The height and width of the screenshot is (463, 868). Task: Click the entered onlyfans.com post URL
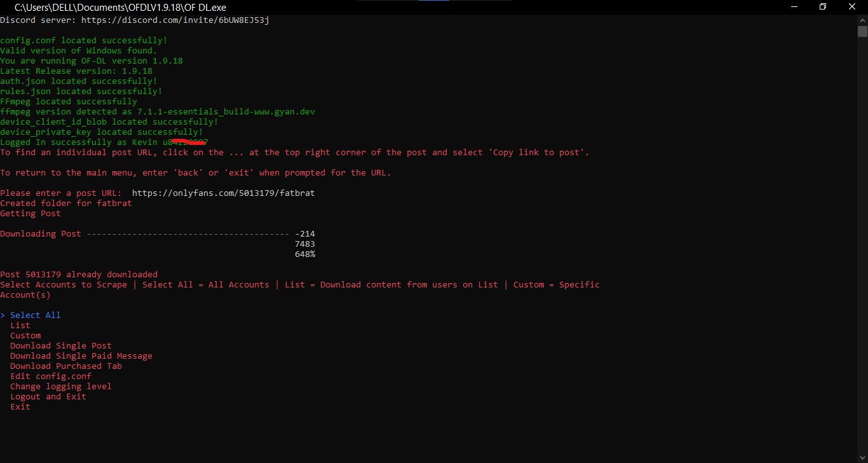[x=223, y=193]
